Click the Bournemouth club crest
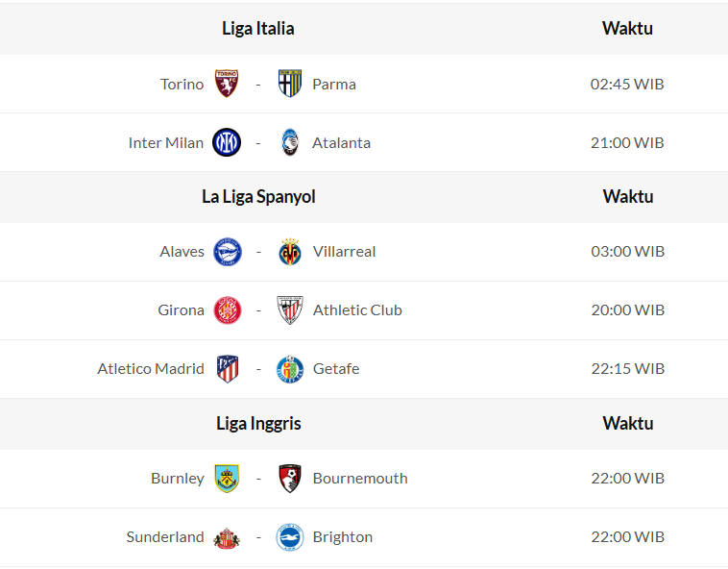Screen dimensions: 728x569 (290, 478)
